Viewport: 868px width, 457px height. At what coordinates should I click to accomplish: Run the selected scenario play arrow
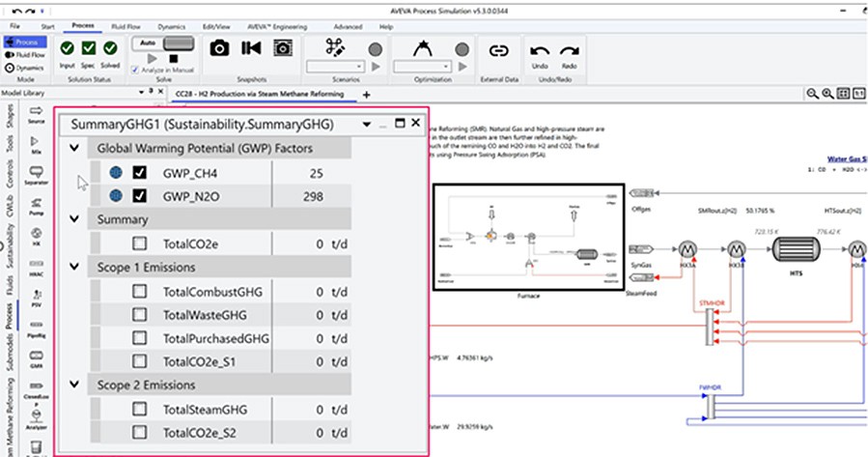tap(376, 67)
